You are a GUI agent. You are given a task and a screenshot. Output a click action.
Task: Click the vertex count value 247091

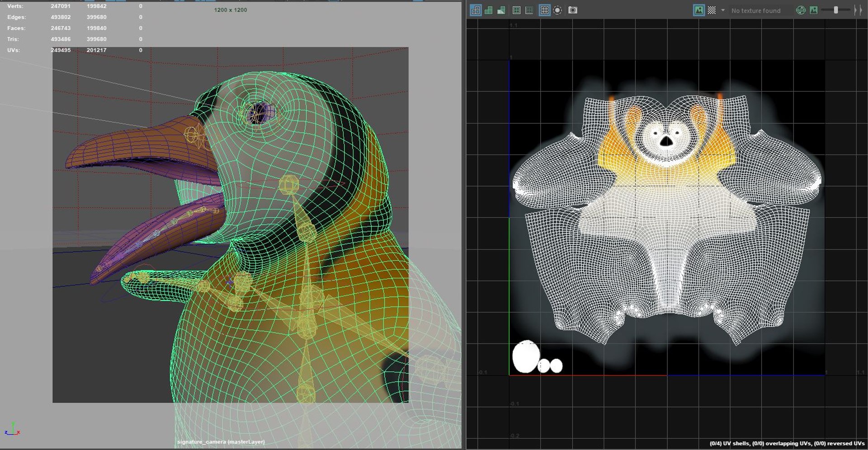[61, 6]
